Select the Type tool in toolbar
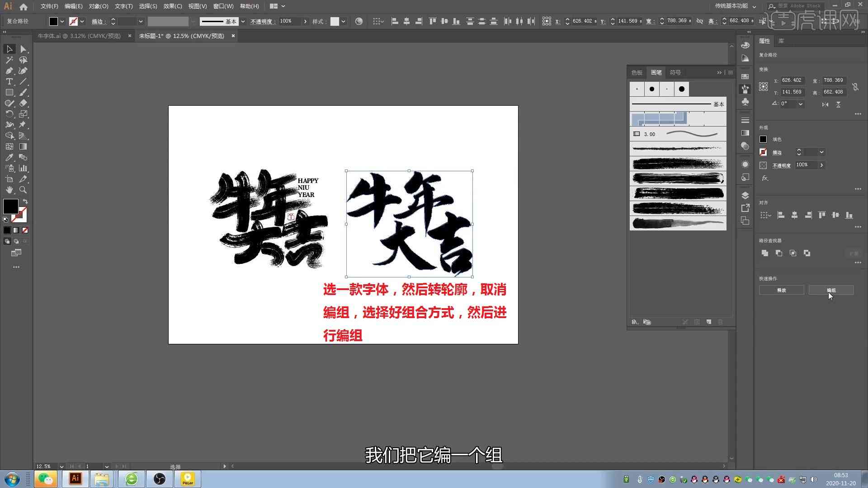The image size is (868, 488). 8,82
